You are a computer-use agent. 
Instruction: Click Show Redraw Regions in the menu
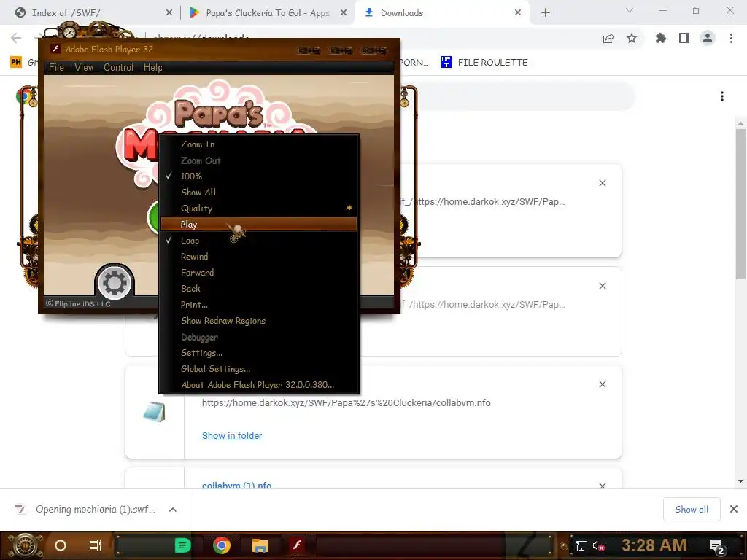259,321
